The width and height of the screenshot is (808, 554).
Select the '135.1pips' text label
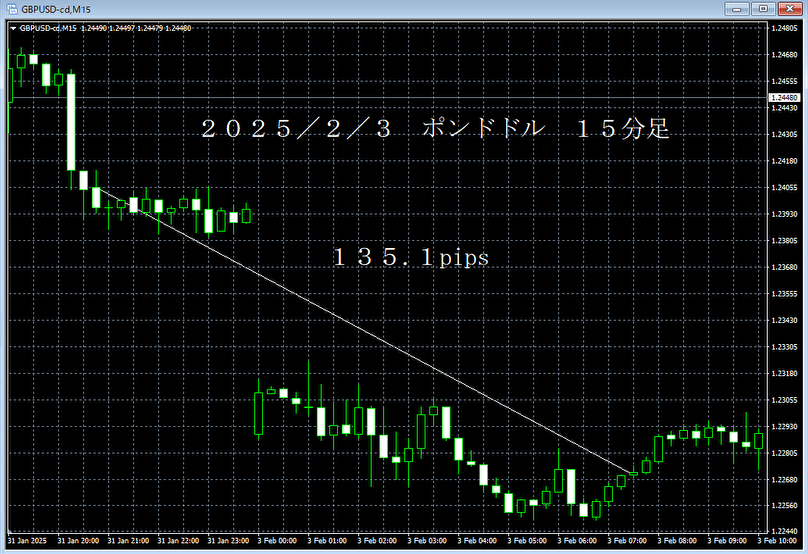pos(411,257)
